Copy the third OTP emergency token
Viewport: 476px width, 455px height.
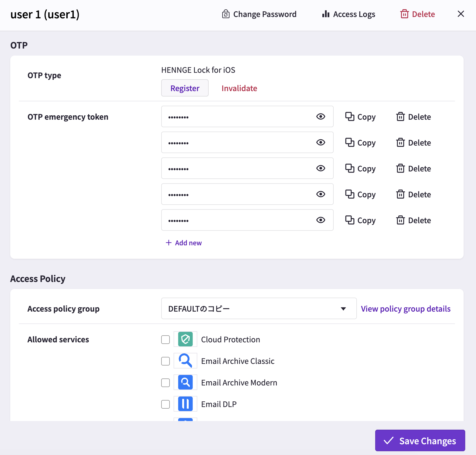click(x=360, y=168)
